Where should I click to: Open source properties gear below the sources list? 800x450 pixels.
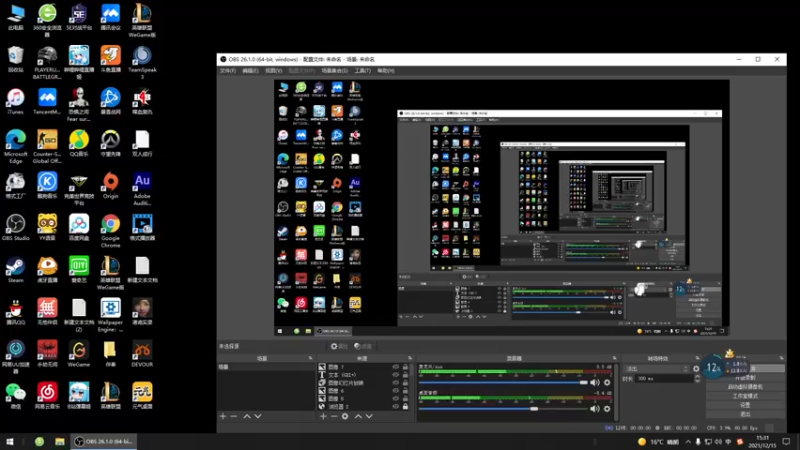point(345,416)
